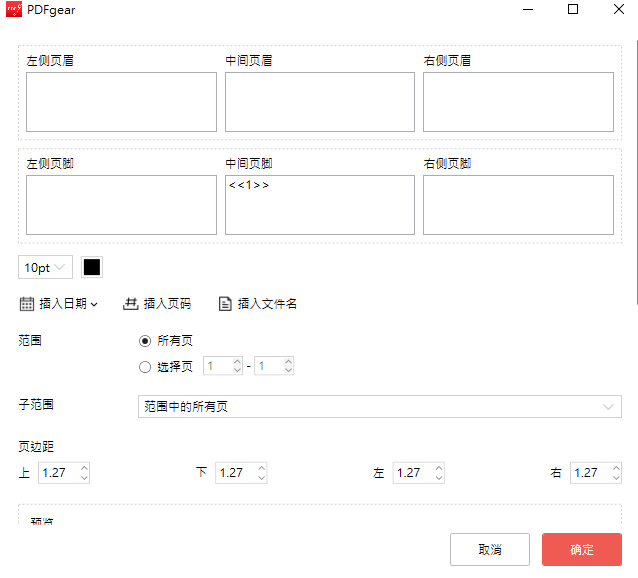Image resolution: width=638 pixels, height=578 pixels.
Task: Select the 所有页 radio button
Action: pos(145,341)
